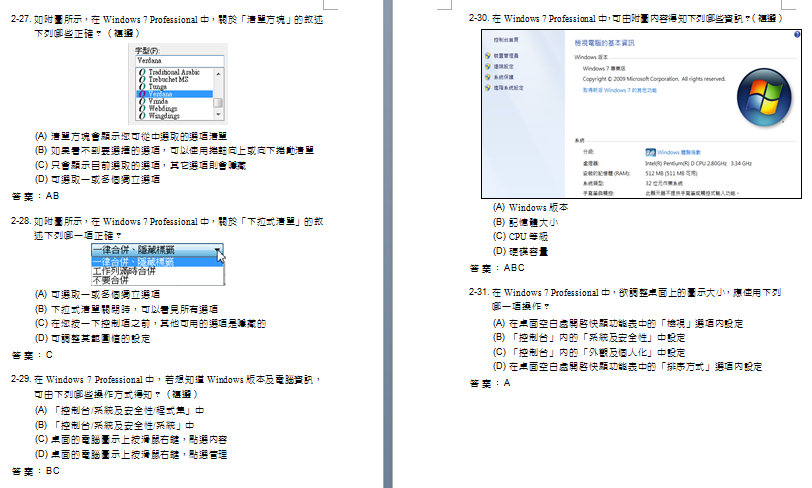Click the 取得新版 Windows 7 的其他功能 link
The image size is (812, 488).
coord(619,90)
